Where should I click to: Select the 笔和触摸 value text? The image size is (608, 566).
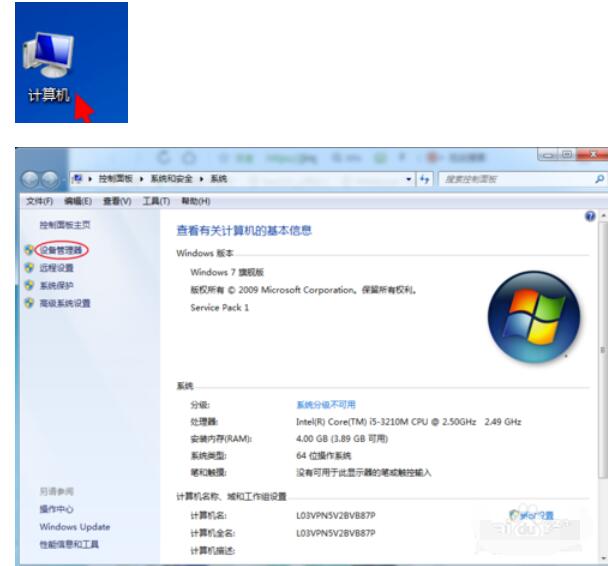(x=364, y=473)
